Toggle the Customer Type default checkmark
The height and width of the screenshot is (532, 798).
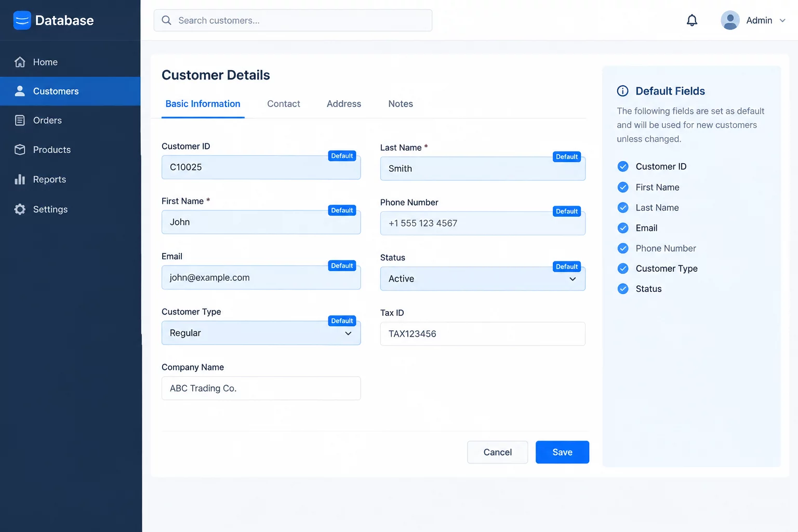click(623, 269)
